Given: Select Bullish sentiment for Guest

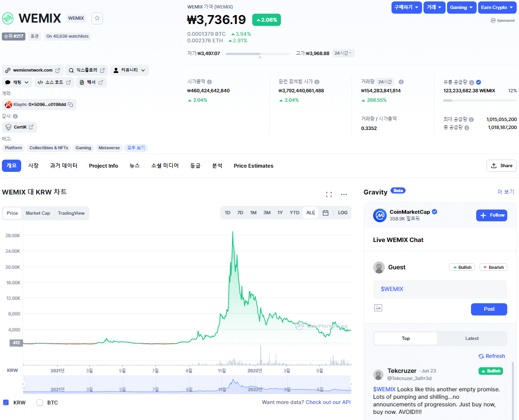Looking at the screenshot, I should 462,267.
